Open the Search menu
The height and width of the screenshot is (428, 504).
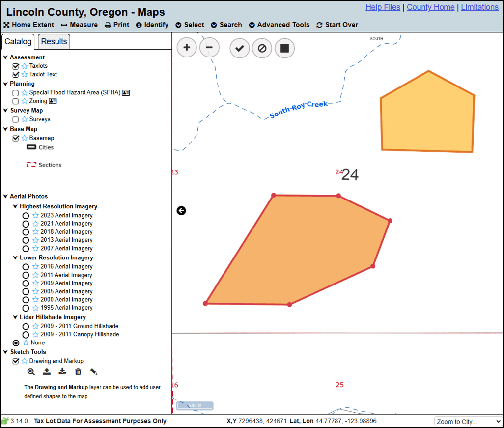click(x=226, y=25)
